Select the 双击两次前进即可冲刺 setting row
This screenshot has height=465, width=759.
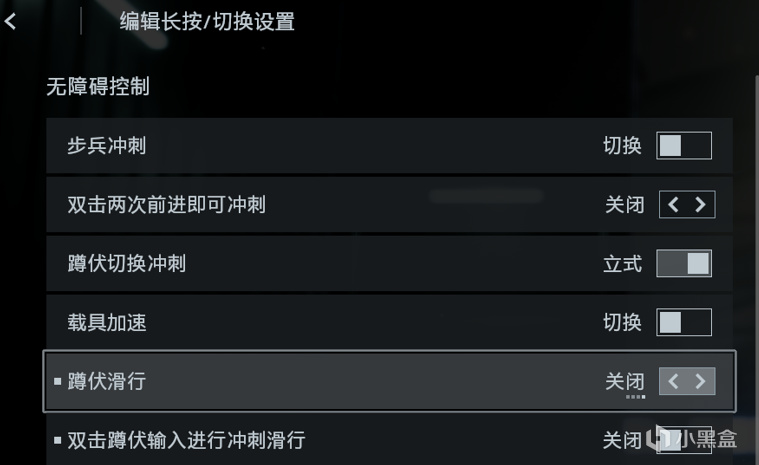(x=300, y=205)
